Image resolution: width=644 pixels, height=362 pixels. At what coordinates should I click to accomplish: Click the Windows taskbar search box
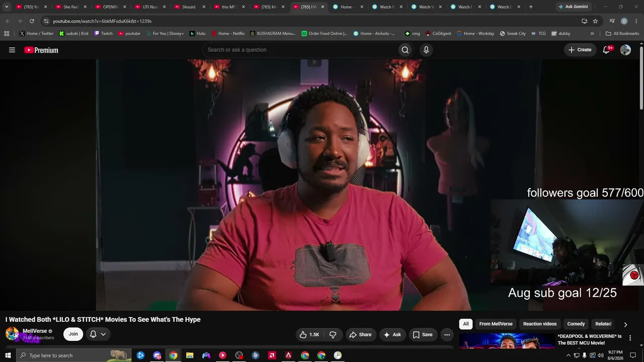click(74, 355)
